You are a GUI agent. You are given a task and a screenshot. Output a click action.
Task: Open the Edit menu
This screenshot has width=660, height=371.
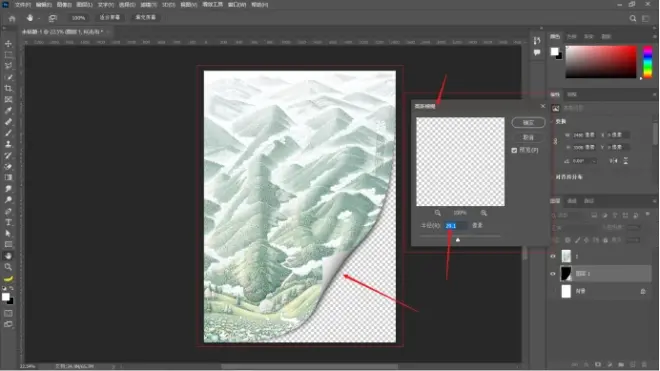[x=43, y=5]
